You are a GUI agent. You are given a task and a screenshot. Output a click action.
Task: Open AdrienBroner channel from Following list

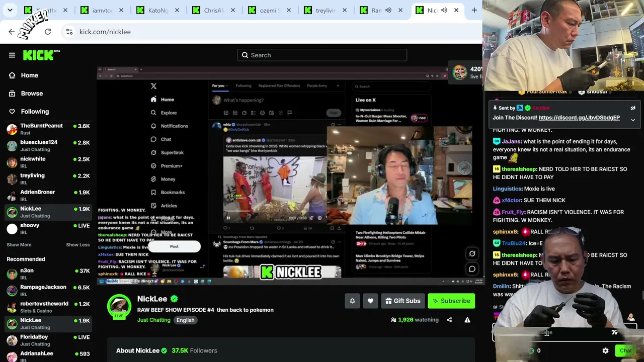(48, 196)
